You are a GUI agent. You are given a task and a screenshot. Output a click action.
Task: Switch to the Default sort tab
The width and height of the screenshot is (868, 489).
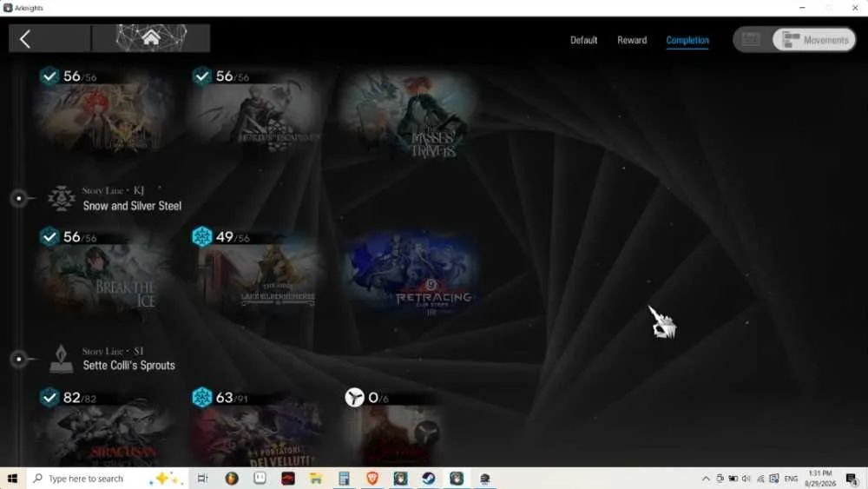[583, 41]
